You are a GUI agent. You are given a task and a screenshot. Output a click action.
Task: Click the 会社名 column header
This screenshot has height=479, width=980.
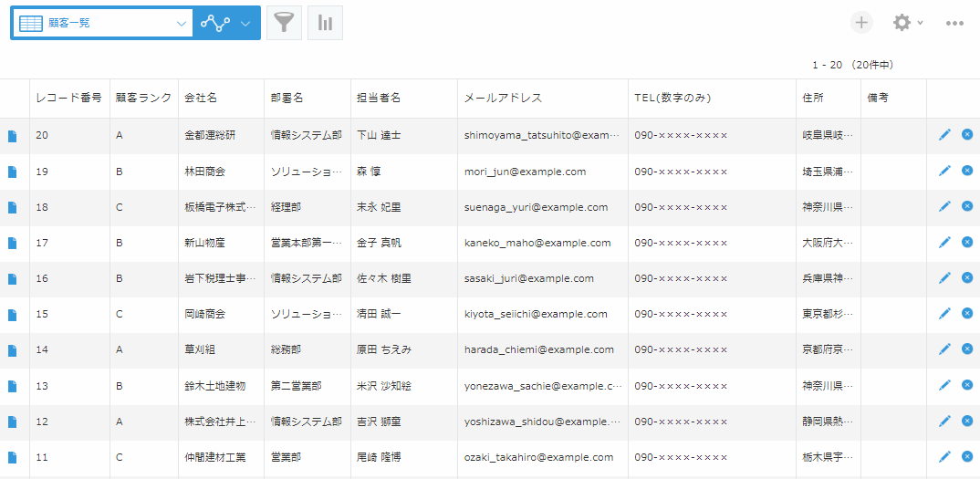(201, 98)
